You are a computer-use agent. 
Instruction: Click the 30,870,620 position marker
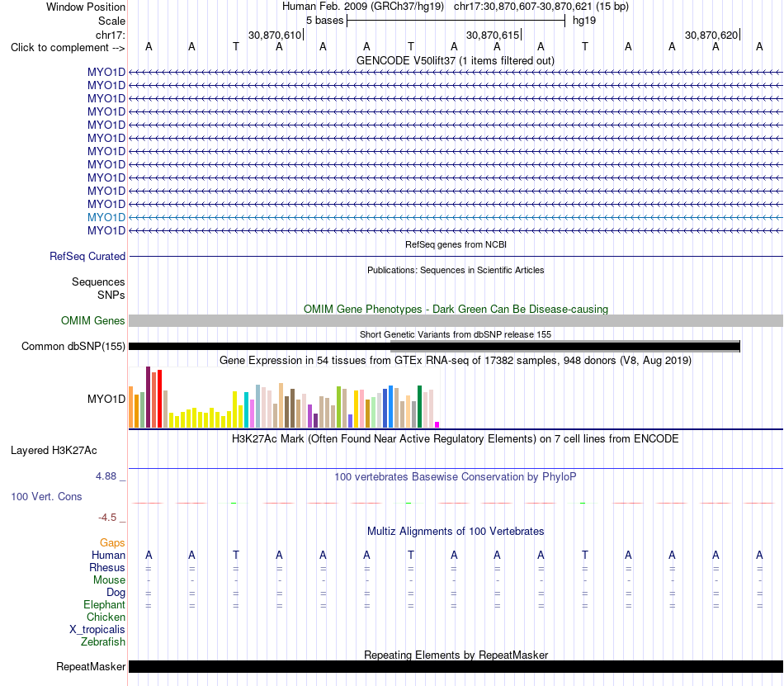coord(711,35)
